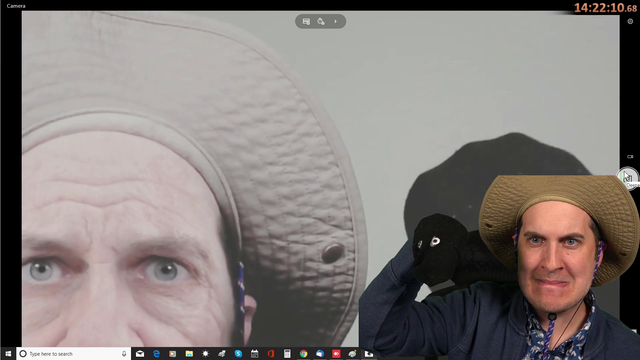Viewport: 640px width, 360px height.
Task: Open the blue-white taskbar app after Chrome
Action: [320, 354]
